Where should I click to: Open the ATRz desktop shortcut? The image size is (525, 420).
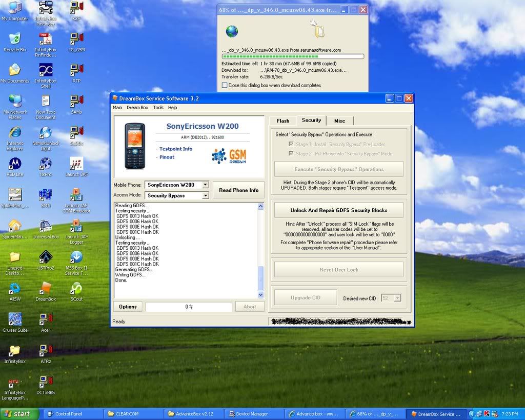[x=46, y=353]
